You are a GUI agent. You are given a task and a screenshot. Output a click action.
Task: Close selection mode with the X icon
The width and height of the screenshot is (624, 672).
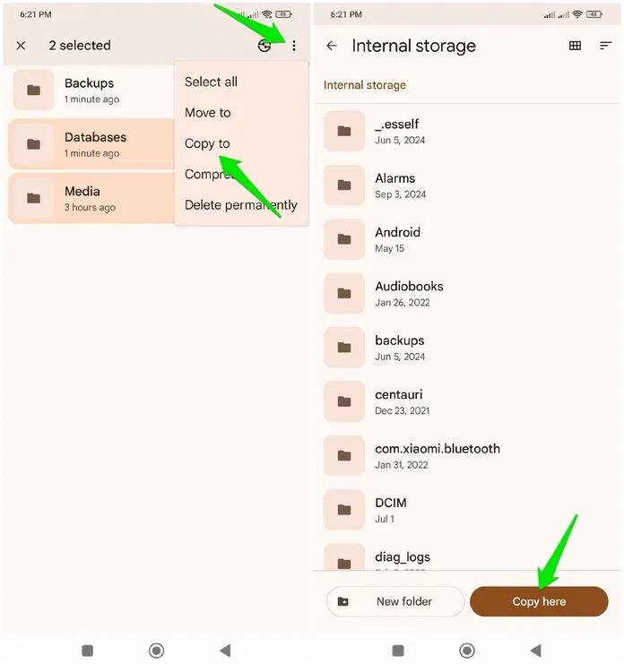pyautogui.click(x=22, y=46)
